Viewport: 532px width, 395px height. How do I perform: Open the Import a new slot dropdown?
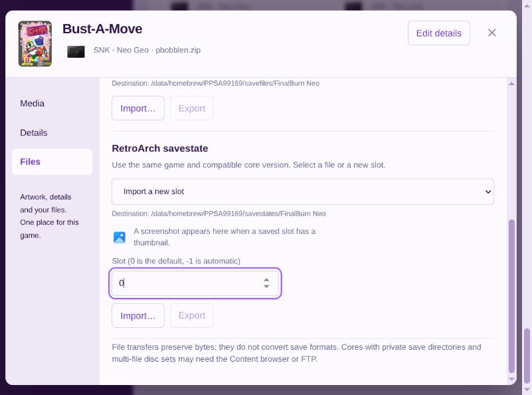(x=303, y=192)
